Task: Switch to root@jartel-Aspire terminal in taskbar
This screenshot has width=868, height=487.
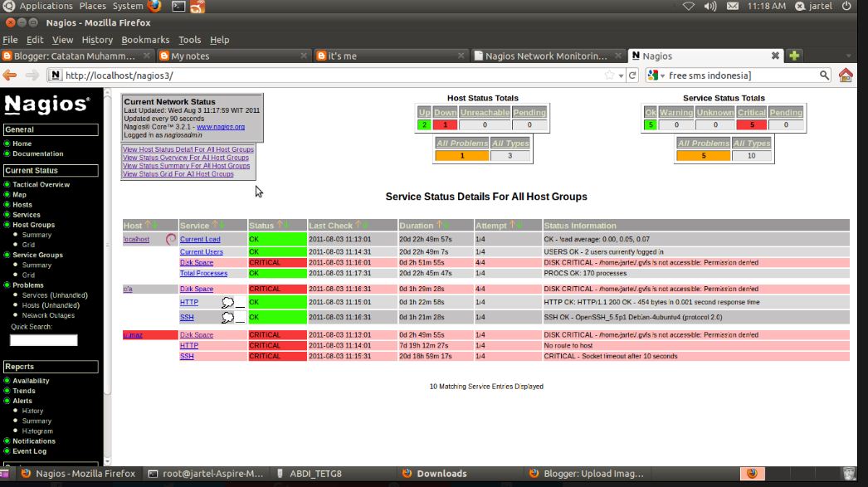Action: [205, 474]
